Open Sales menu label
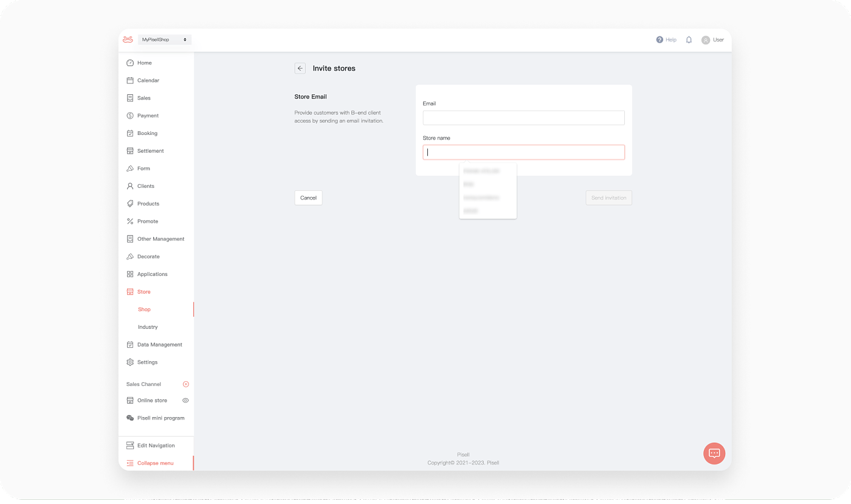This screenshot has width=851, height=504. click(144, 98)
